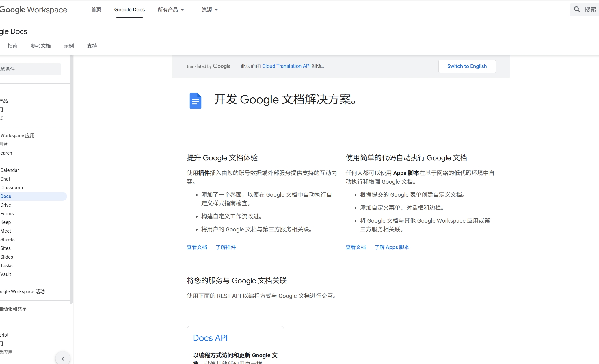Select Chat in the sidebar

[5, 179]
